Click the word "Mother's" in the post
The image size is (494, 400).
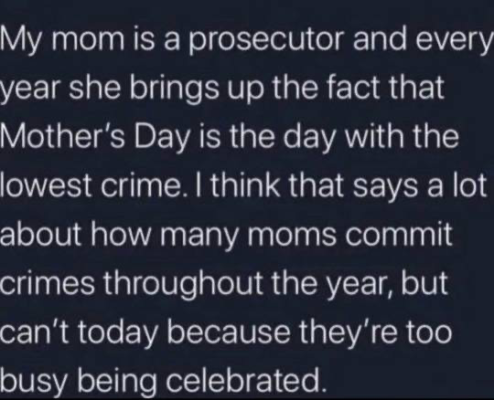pos(63,136)
